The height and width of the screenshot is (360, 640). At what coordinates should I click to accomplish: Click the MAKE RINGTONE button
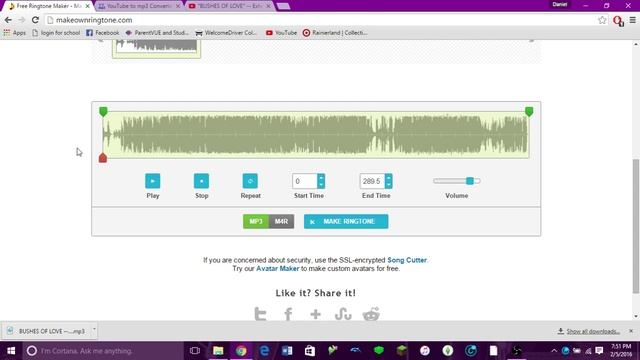coord(346,221)
